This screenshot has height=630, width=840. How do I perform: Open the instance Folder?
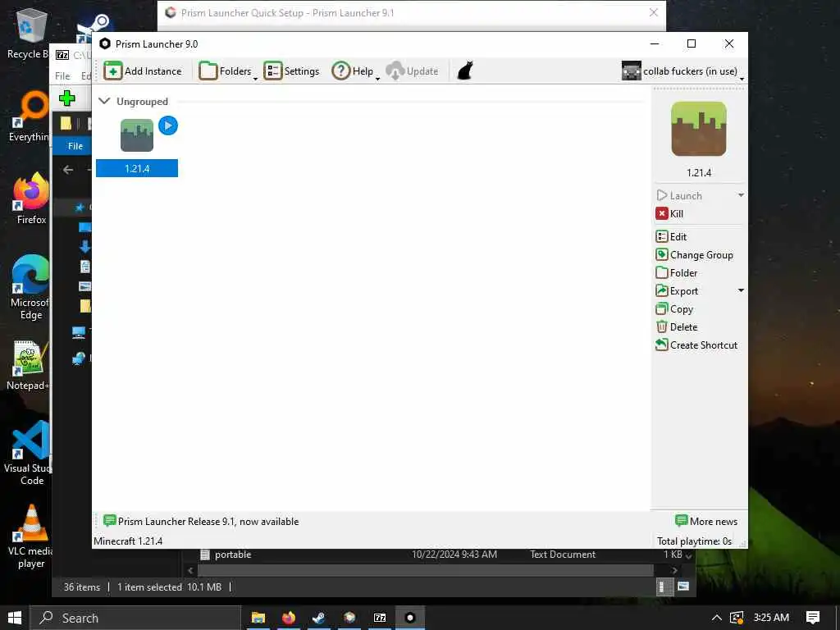[x=677, y=272]
